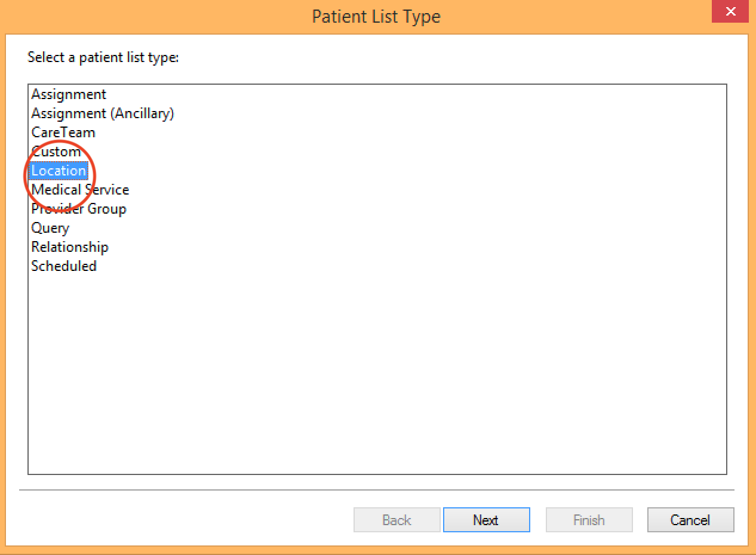This screenshot has width=756, height=555.
Task: Select the highlighted Location entry
Action: (59, 171)
